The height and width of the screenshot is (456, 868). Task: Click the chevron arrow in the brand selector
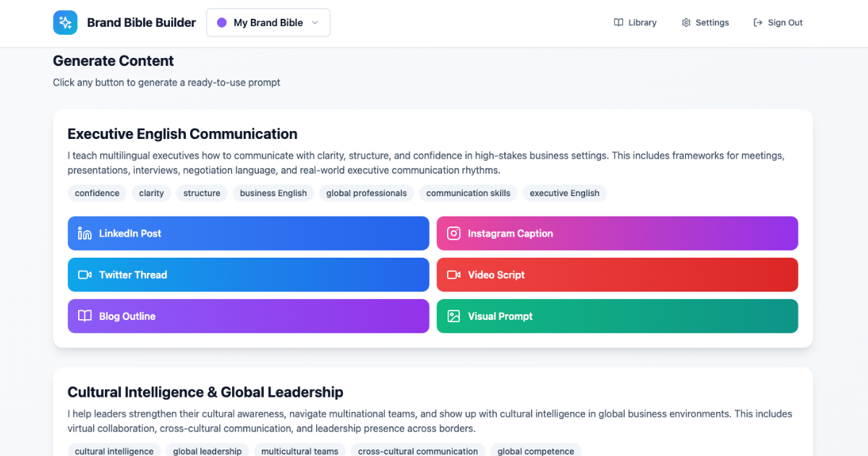pos(316,22)
